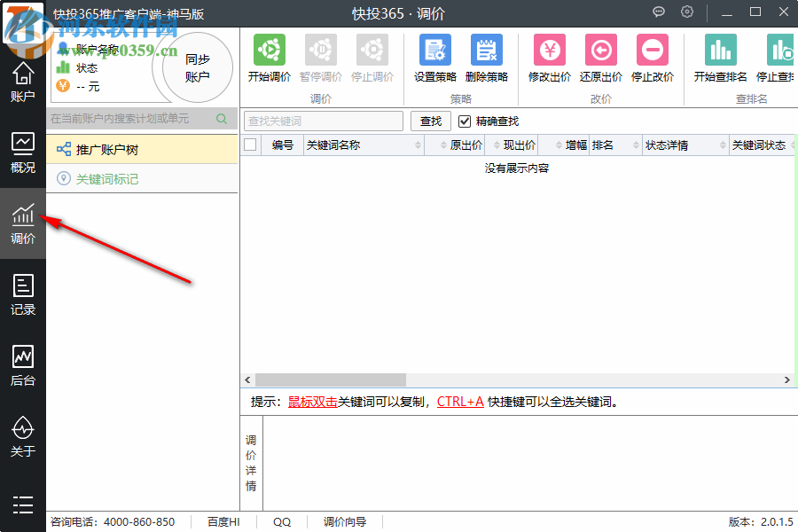Screen dimensions: 798x532
Task: Click the 调价详情 side tab
Action: [251, 463]
